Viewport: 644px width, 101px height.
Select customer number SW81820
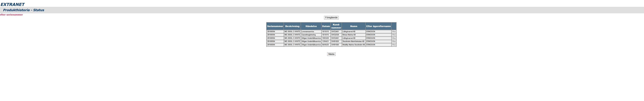click(x=336, y=42)
